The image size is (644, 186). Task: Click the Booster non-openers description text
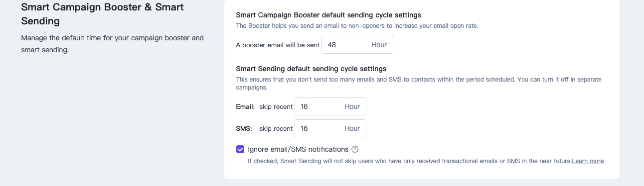point(357,26)
